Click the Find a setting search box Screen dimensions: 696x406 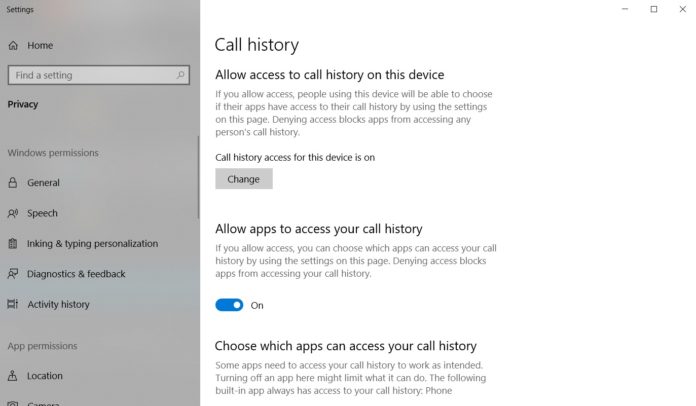coord(99,75)
